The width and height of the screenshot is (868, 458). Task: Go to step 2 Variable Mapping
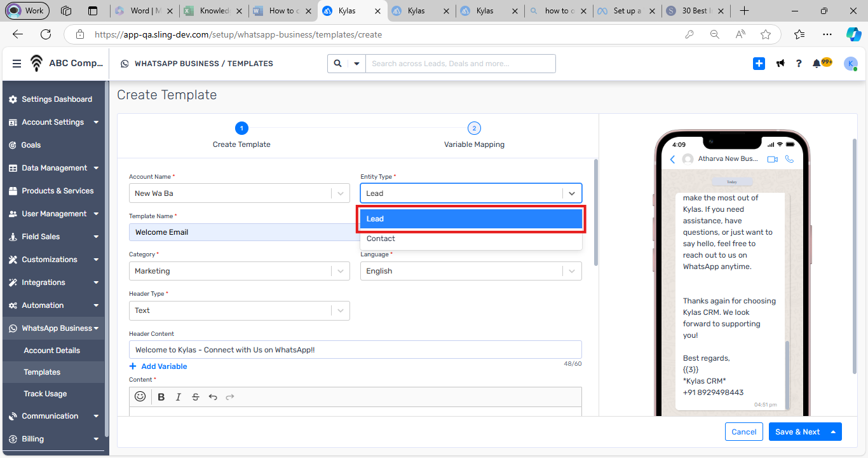pos(474,135)
